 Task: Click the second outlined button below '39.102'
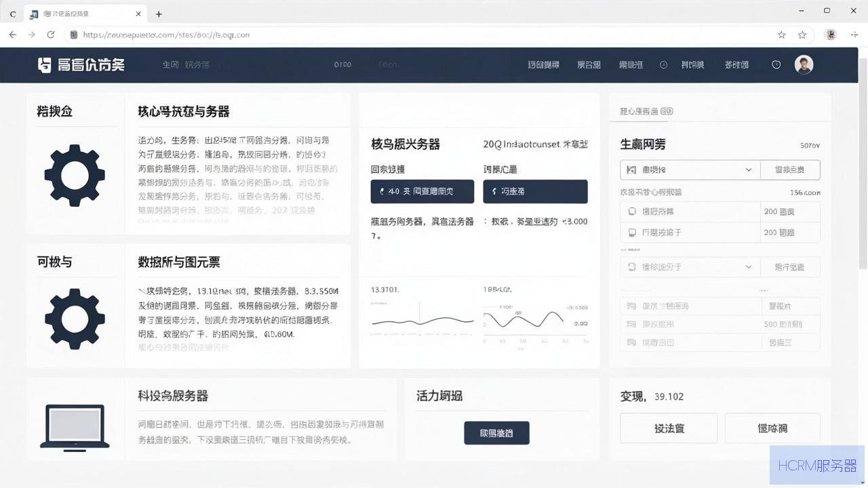(x=772, y=428)
